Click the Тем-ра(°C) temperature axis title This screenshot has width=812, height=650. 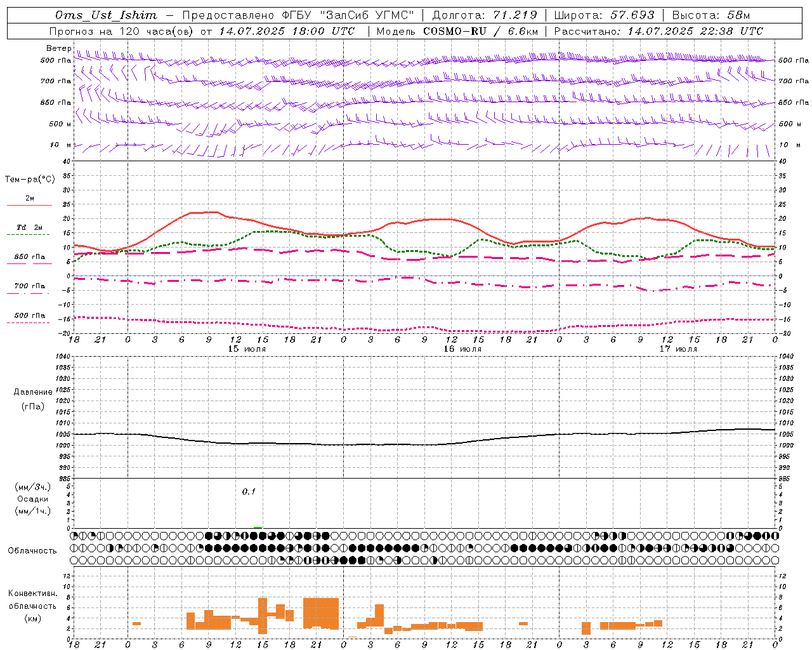[30, 180]
